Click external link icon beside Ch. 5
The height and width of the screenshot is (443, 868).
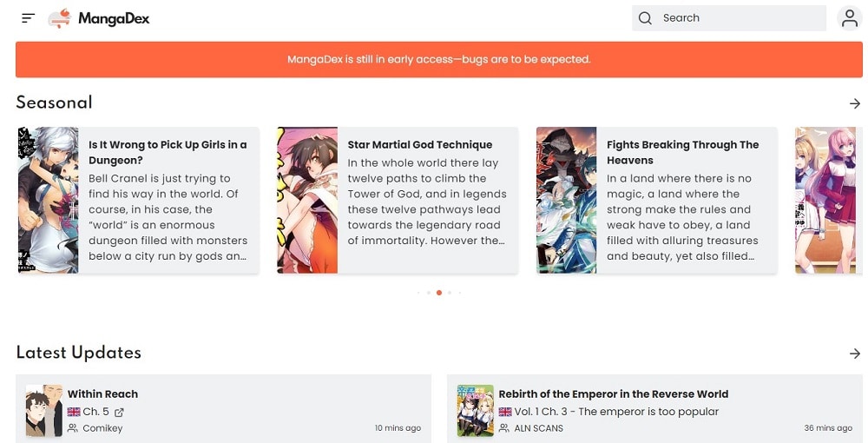tap(120, 412)
